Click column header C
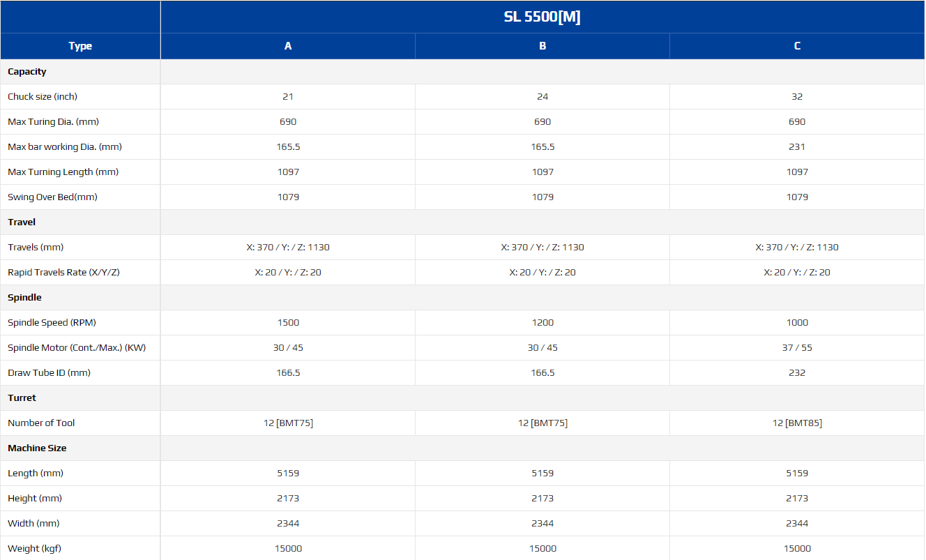The height and width of the screenshot is (560, 926). tap(797, 46)
